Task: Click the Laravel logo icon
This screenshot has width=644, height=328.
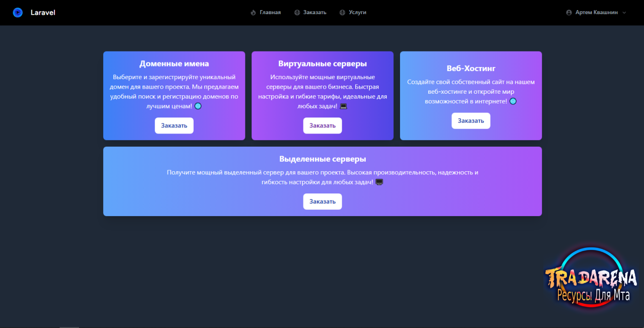Action: [x=18, y=13]
